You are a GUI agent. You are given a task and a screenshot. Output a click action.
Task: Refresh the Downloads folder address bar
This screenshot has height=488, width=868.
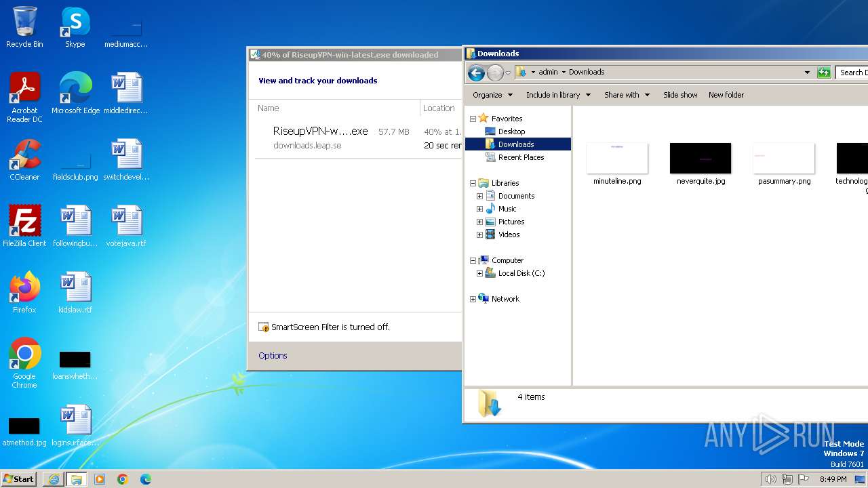pyautogui.click(x=824, y=73)
